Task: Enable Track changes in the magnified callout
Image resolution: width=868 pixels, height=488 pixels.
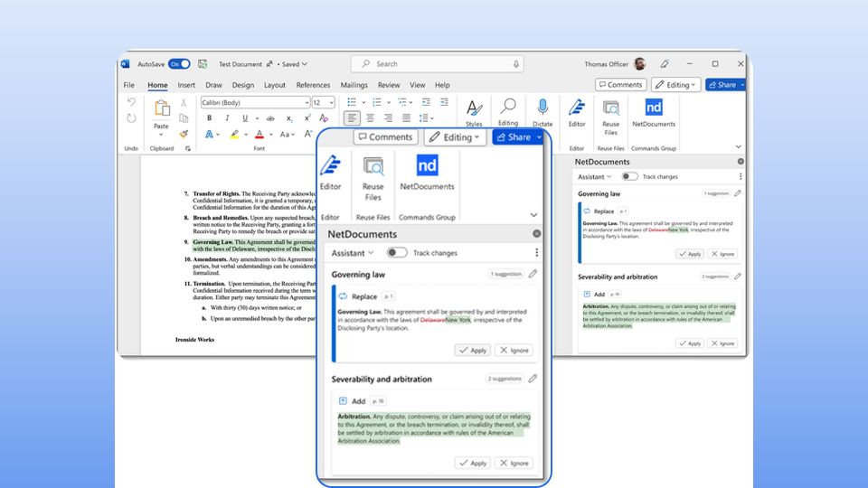Action: click(x=396, y=252)
